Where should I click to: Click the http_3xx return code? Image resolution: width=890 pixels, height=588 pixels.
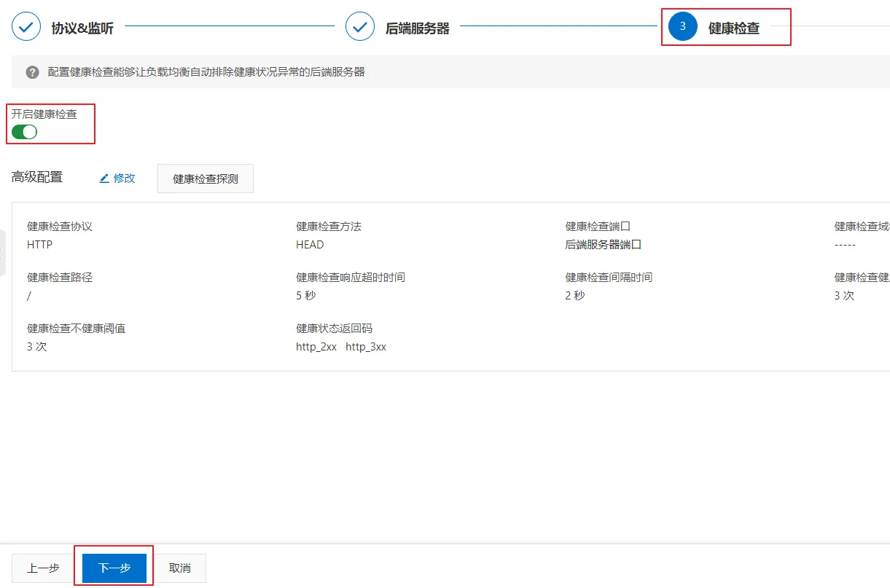[366, 347]
